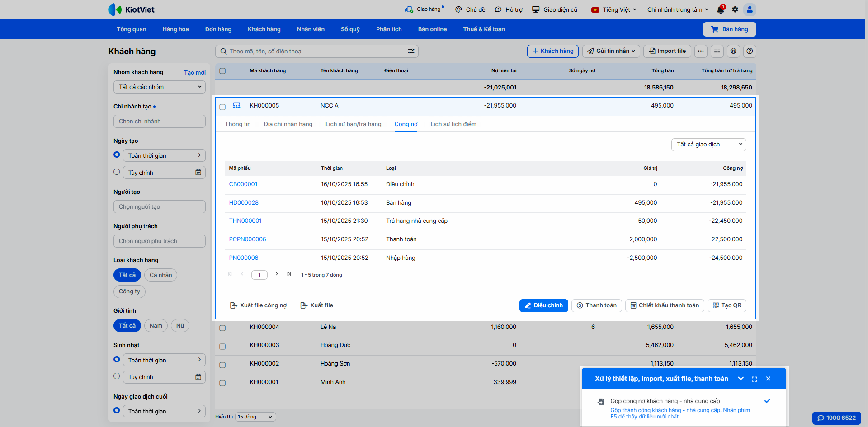This screenshot has width=868, height=427.
Task: Go to next page of debt records
Action: tap(277, 274)
